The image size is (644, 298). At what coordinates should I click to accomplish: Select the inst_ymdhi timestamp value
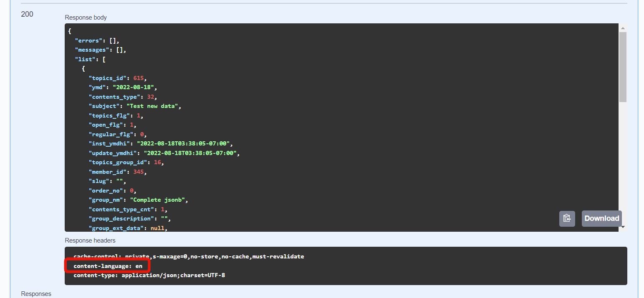(x=184, y=144)
